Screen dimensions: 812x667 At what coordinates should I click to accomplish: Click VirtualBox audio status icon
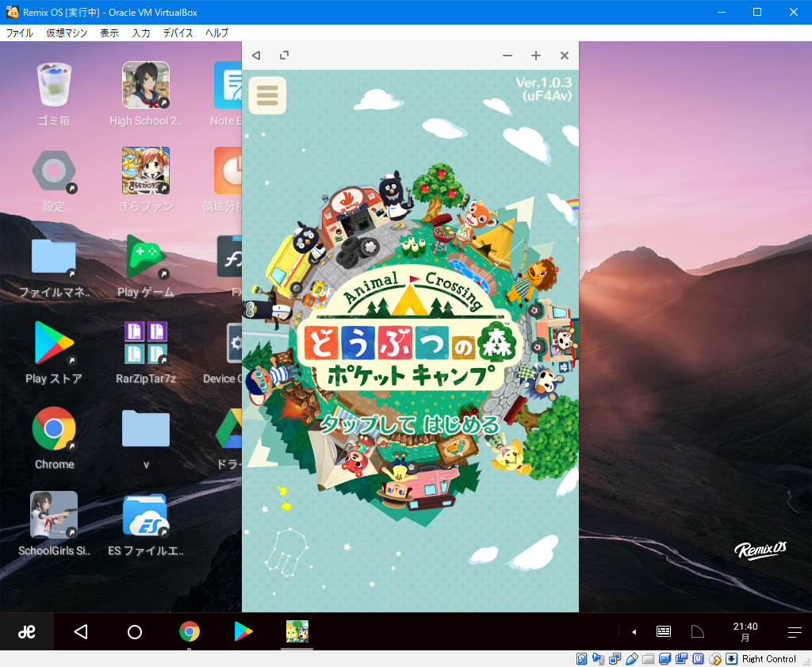(x=598, y=659)
